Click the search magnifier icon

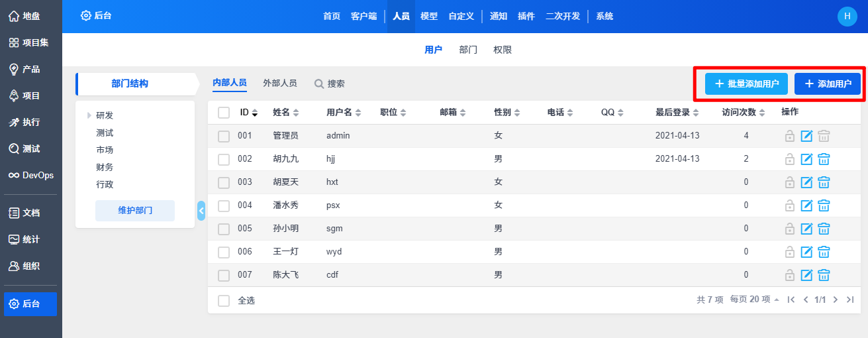click(319, 84)
